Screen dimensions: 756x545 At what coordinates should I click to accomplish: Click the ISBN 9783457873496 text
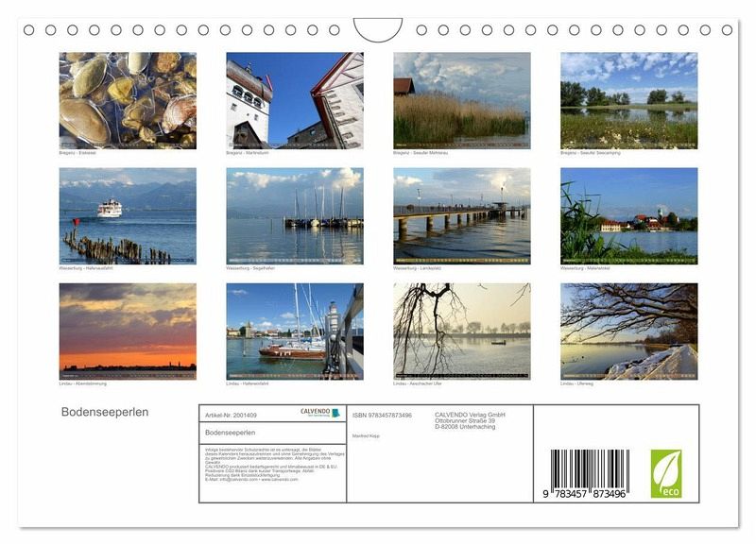382,415
